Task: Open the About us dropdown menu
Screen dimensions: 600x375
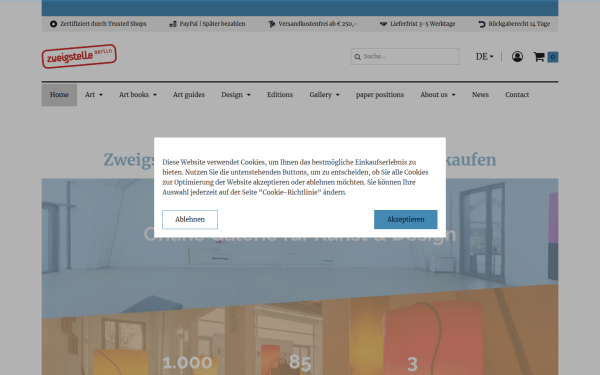Action: coord(438,95)
